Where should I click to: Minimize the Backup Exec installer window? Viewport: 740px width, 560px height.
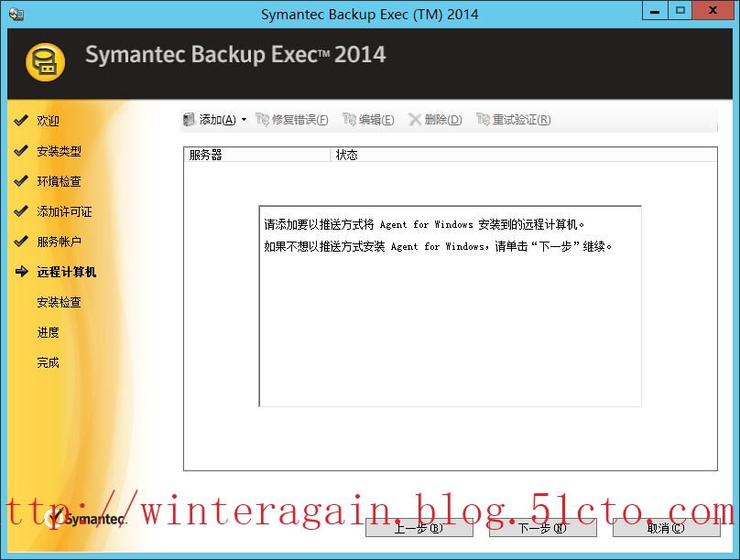[x=655, y=11]
